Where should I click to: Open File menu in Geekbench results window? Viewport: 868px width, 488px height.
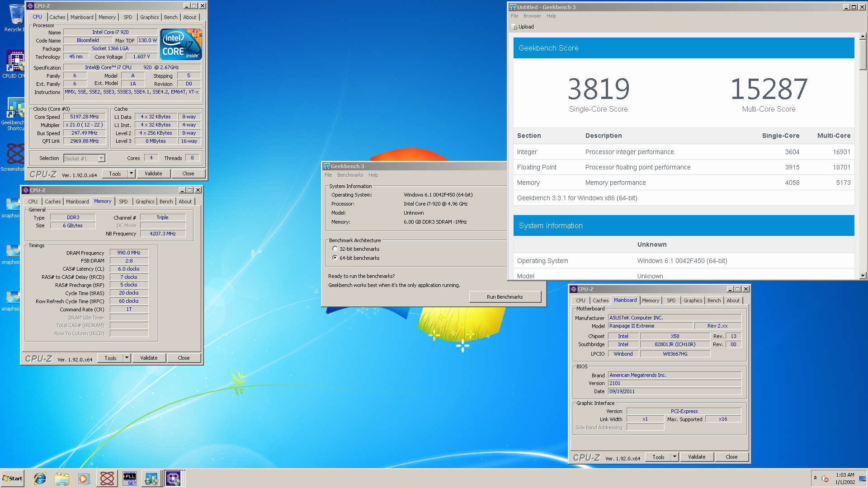(x=514, y=16)
